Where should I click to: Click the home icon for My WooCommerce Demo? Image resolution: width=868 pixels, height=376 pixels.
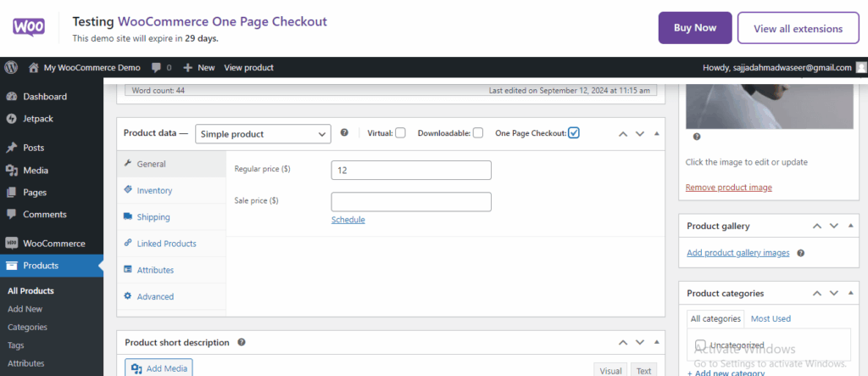pos(34,68)
